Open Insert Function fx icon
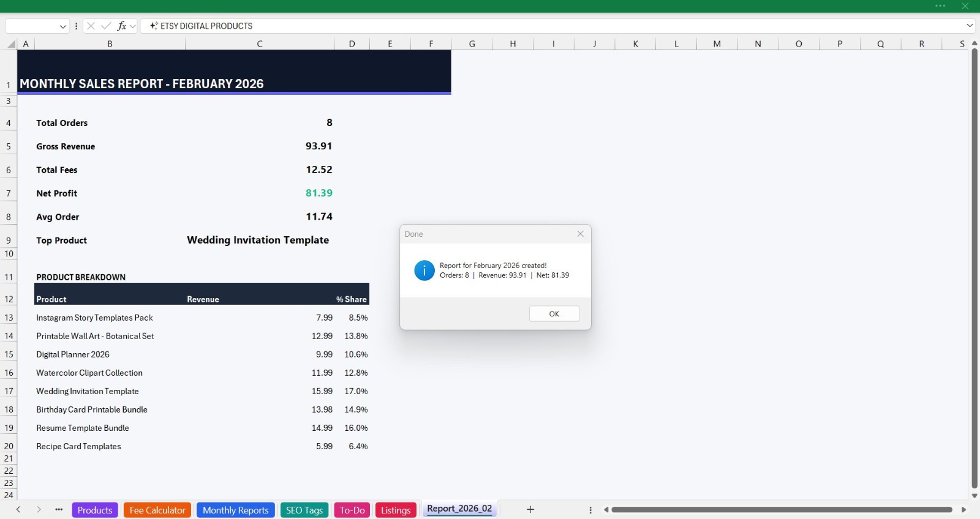The height and width of the screenshot is (519, 980). [x=122, y=26]
